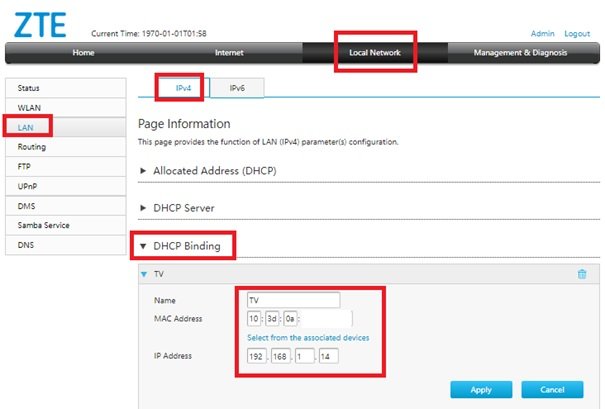Screen dimensions: 605x409
Task: Click the Logout link
Action: click(577, 34)
